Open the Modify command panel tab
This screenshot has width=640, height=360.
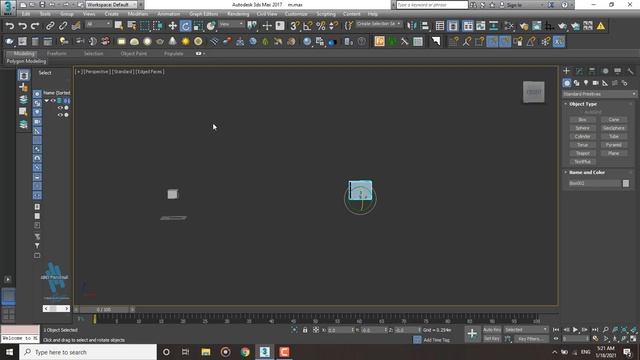coord(579,71)
